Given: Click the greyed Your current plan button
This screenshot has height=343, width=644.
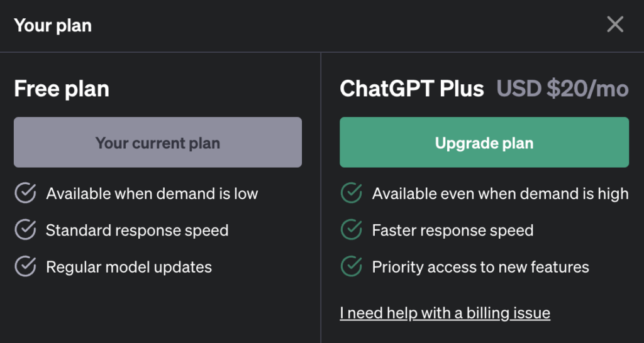Looking at the screenshot, I should 158,143.
